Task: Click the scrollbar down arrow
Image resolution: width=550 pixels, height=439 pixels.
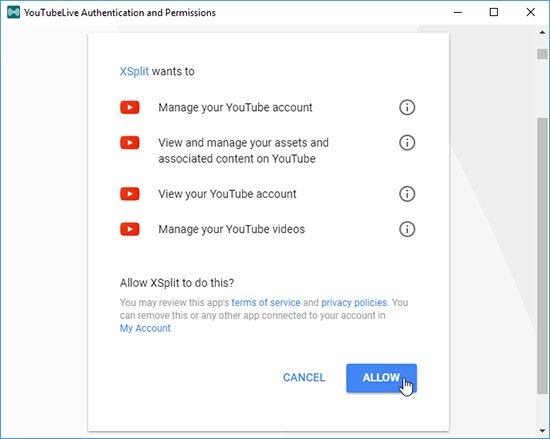Action: pyautogui.click(x=542, y=431)
